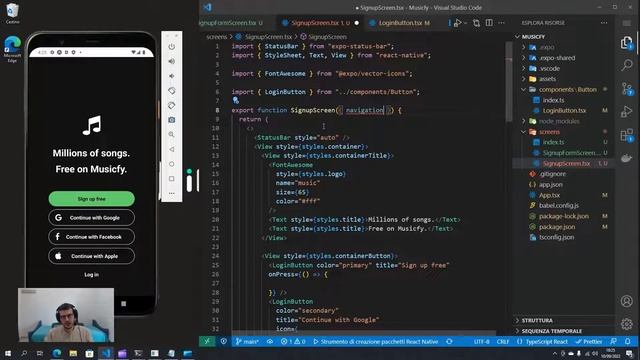Split the editor to the right
The height and width of the screenshot is (360, 640).
(489, 23)
